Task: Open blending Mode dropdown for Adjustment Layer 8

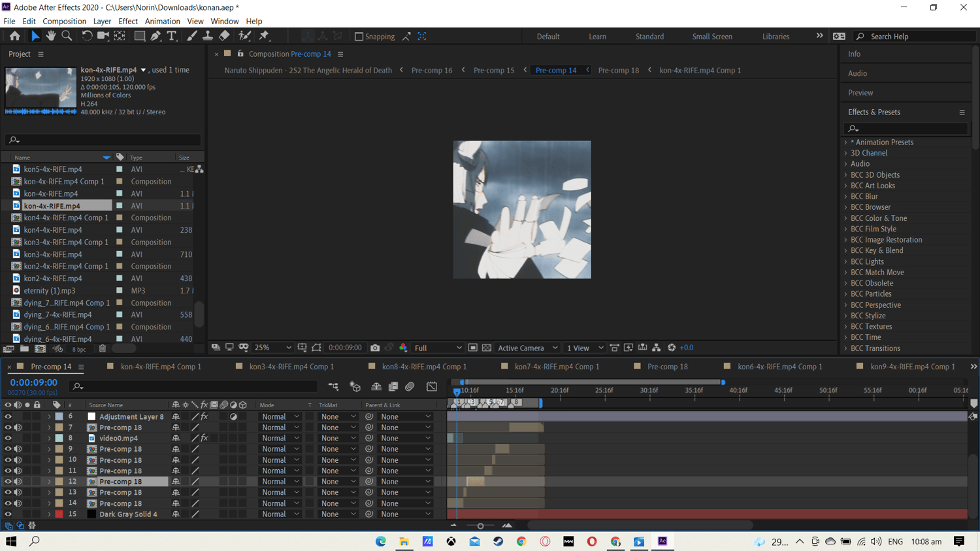Action: click(280, 416)
